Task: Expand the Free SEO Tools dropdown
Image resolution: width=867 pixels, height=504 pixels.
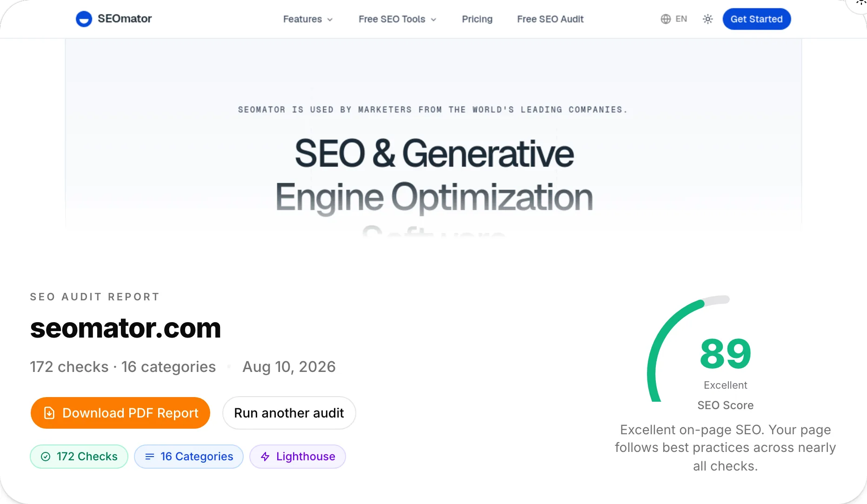Action: click(x=397, y=19)
